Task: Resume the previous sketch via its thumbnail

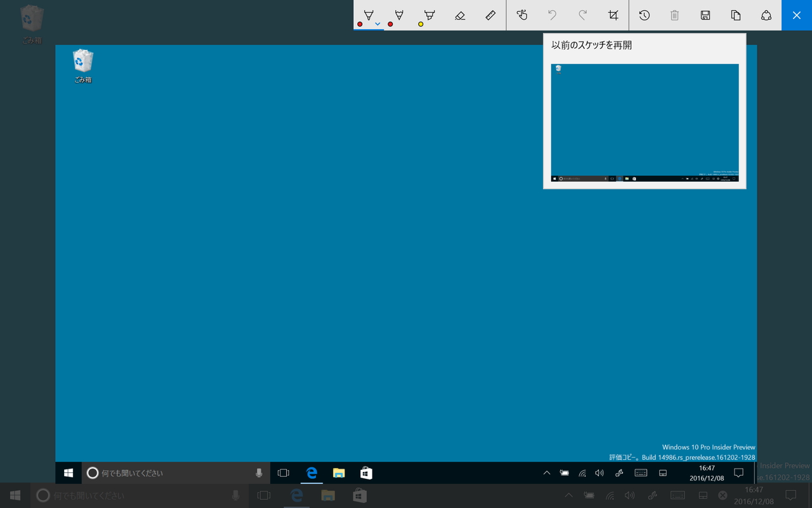Action: [645, 121]
